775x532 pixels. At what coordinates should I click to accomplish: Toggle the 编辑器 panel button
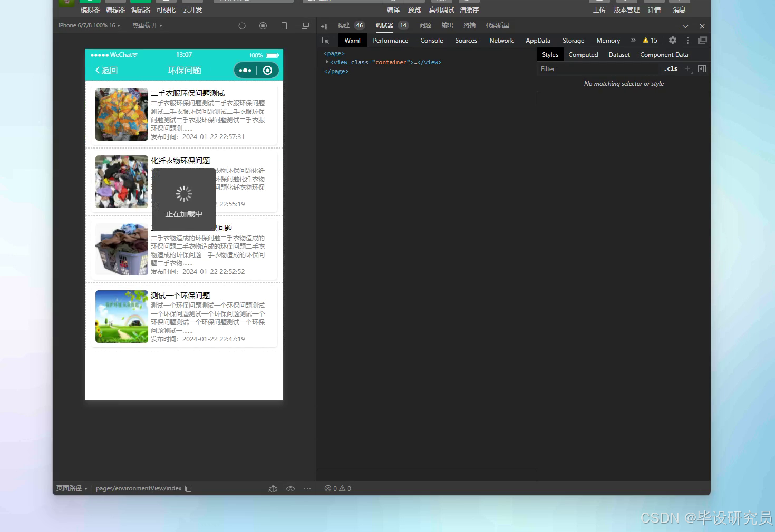coord(115,9)
